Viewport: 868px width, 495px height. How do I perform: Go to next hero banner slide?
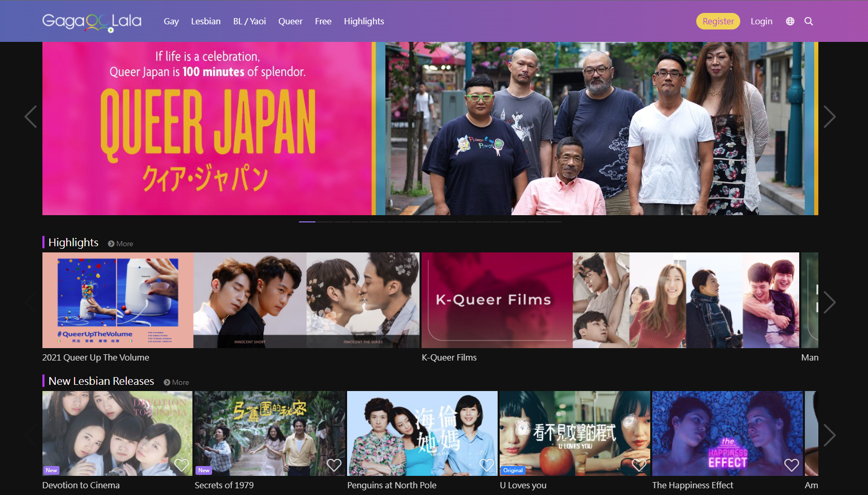tap(829, 116)
